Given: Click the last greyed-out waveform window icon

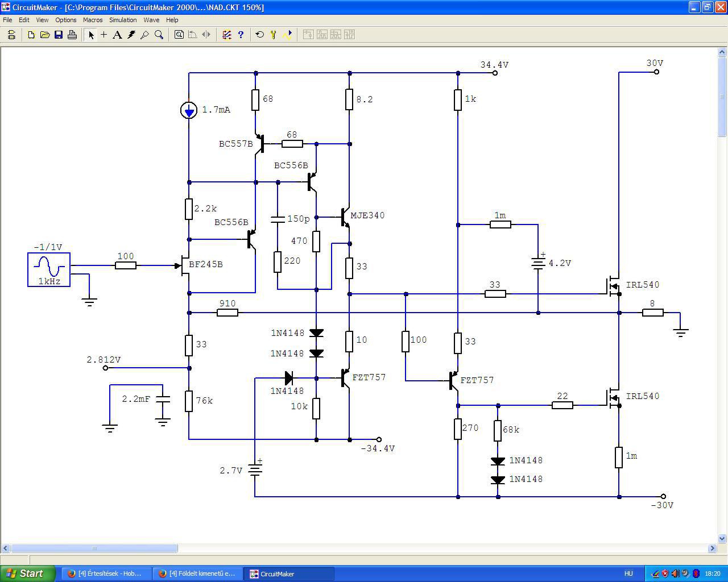Looking at the screenshot, I should [x=349, y=35].
